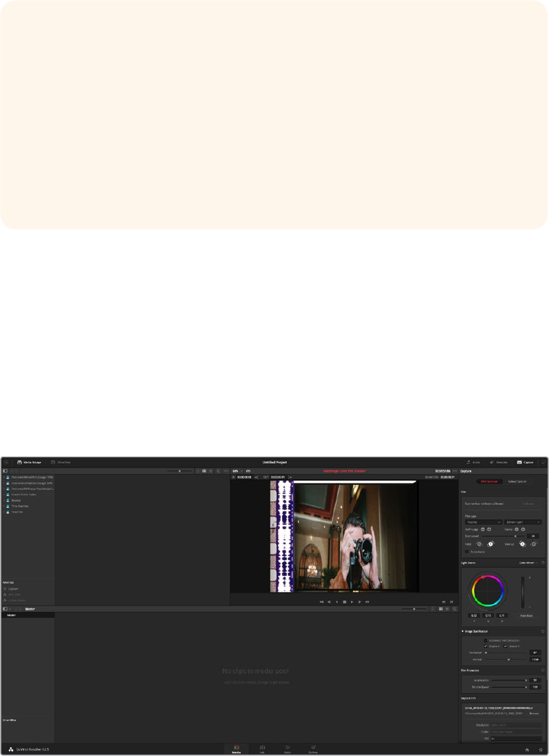This screenshot has width=549, height=756.
Task: Click Perf nudge minus button
Action: tap(483, 529)
